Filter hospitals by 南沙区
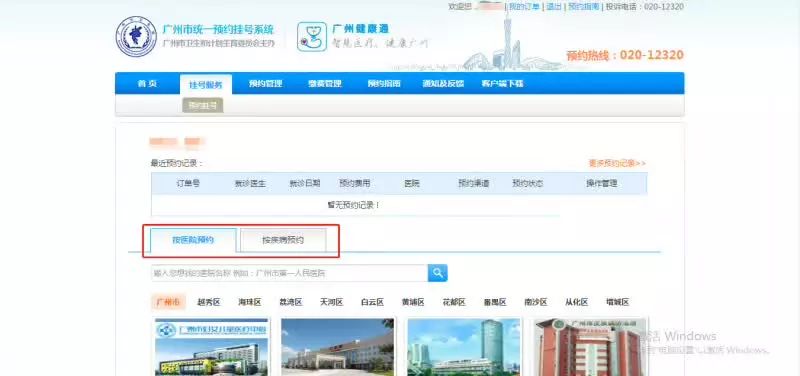Viewport: 800px width, 376px height. 536,302
